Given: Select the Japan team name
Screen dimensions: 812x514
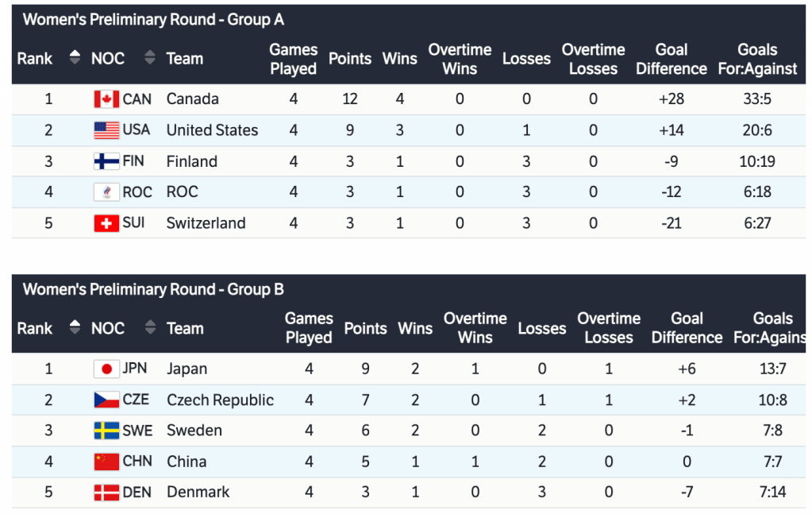Looking at the screenshot, I should pos(187,369).
